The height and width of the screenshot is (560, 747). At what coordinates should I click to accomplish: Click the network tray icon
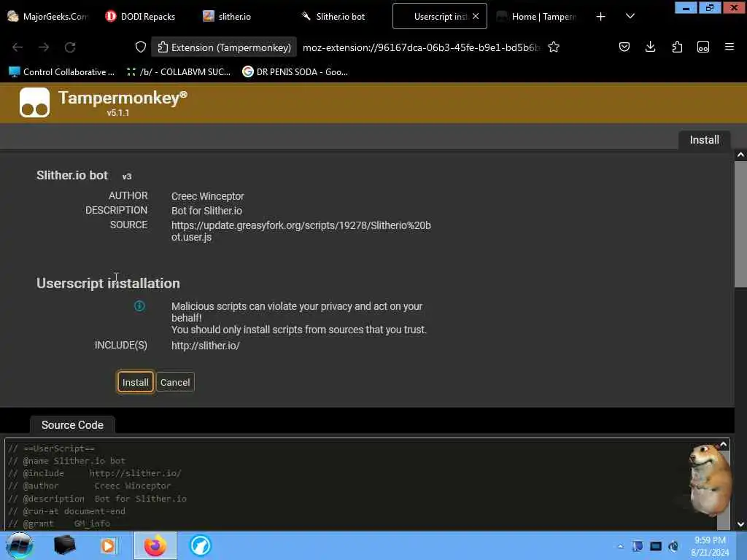656,546
